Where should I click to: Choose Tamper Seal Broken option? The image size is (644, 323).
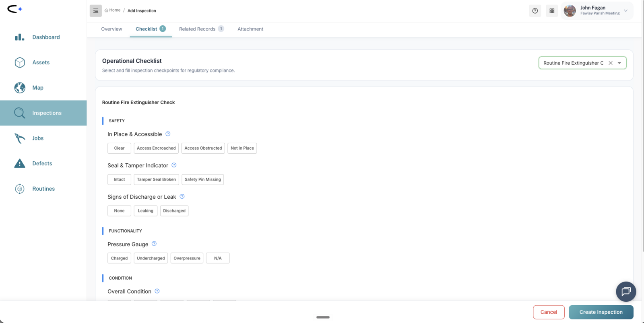(156, 179)
